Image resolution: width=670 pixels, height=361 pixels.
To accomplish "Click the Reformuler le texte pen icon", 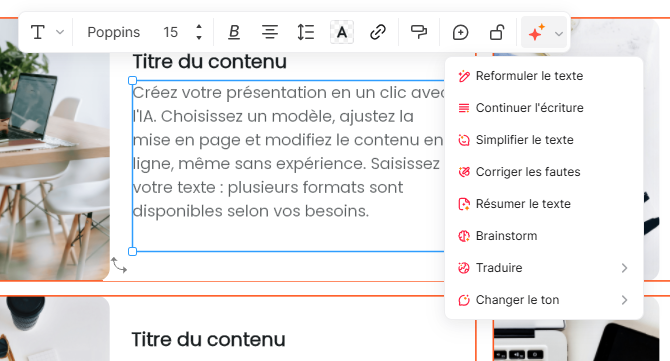I will 464,76.
